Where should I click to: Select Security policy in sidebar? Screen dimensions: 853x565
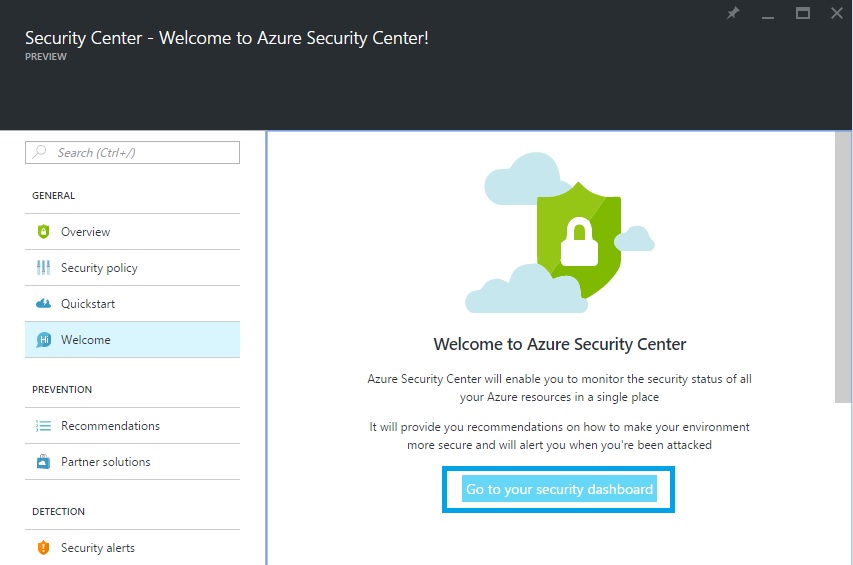point(99,268)
